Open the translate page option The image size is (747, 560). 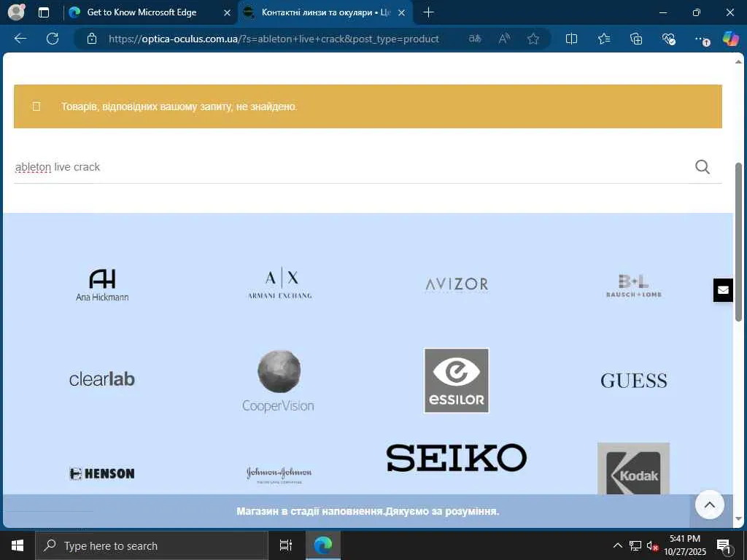pyautogui.click(x=475, y=39)
